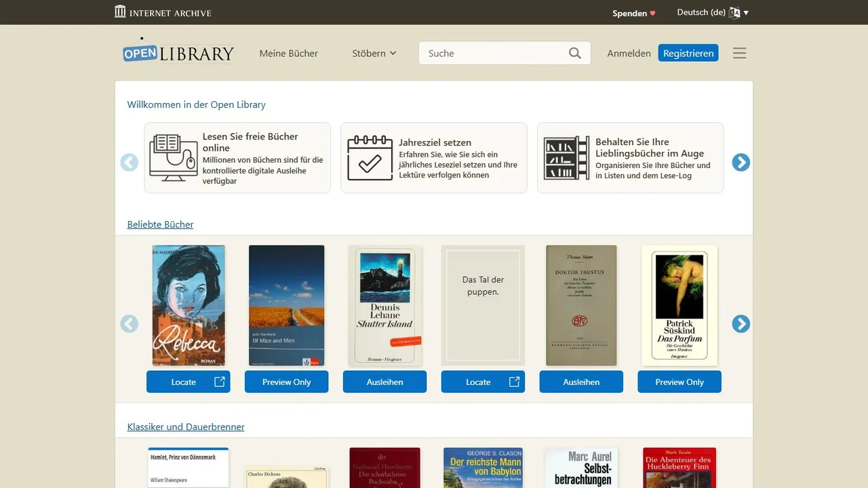Click Ausleihen under Shutter Island
The height and width of the screenshot is (488, 868).
[x=384, y=382]
